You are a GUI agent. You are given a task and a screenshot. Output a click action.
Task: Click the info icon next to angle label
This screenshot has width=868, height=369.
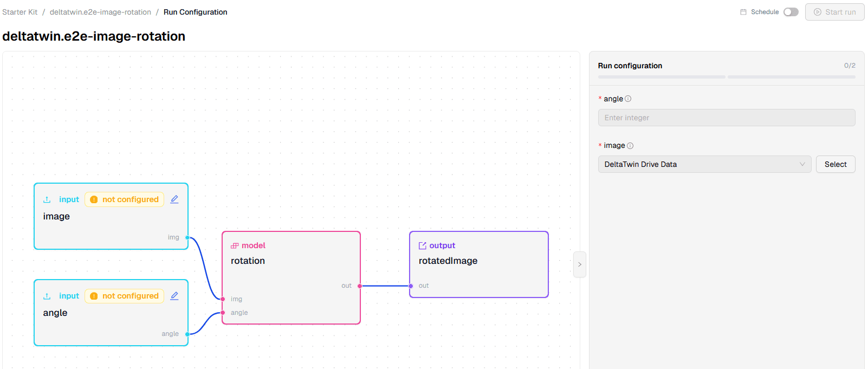click(x=628, y=99)
